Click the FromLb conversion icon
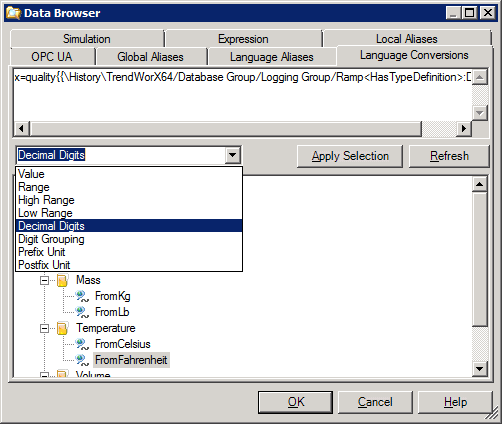 pos(82,312)
